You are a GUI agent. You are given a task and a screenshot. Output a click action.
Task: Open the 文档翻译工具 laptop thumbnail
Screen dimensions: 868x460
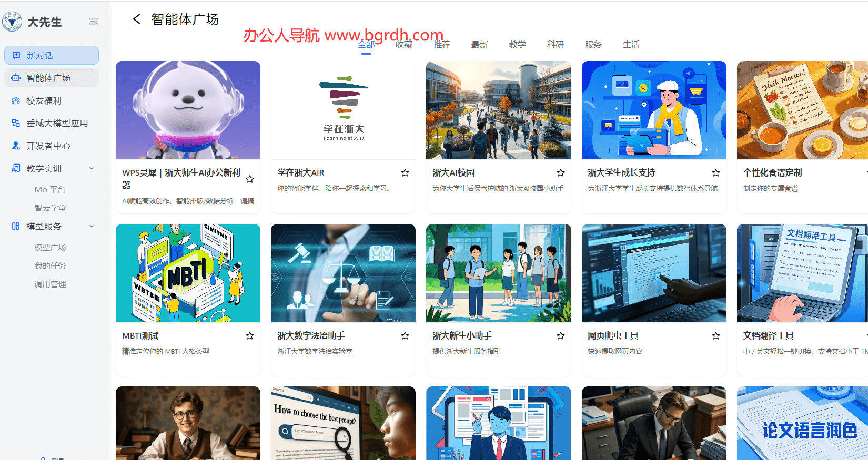(802, 273)
